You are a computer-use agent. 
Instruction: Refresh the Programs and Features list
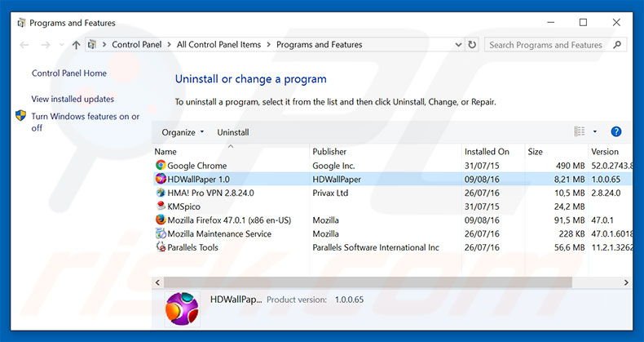(472, 44)
